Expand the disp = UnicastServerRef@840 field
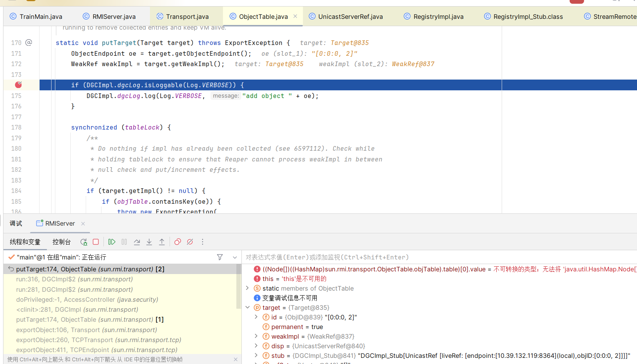The height and width of the screenshot is (364, 637). click(x=256, y=346)
